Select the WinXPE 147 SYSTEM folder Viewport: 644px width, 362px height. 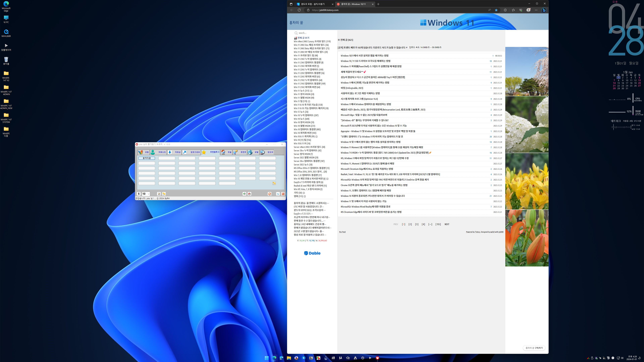[x=6, y=118]
